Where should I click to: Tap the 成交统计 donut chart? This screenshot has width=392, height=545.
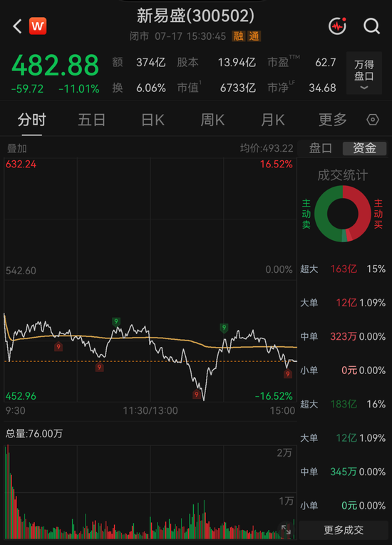tap(343, 214)
